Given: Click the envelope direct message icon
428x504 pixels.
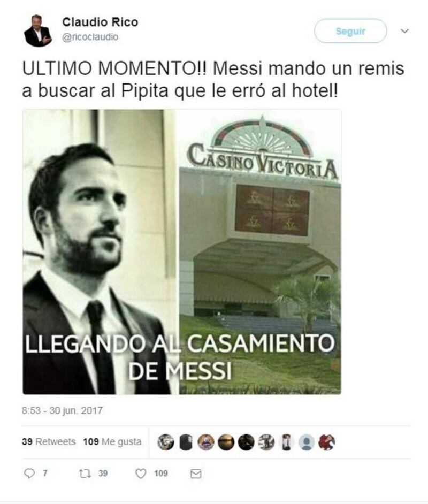Looking at the screenshot, I should coord(196,474).
